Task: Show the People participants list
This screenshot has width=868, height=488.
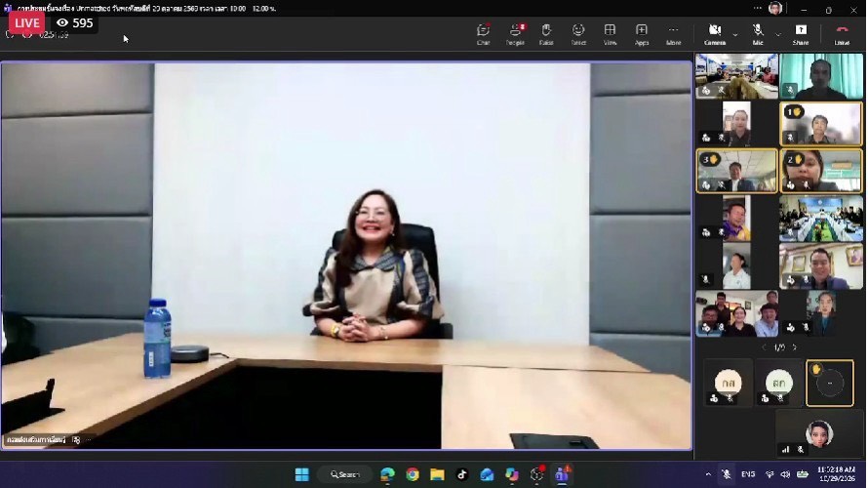Action: pyautogui.click(x=515, y=34)
